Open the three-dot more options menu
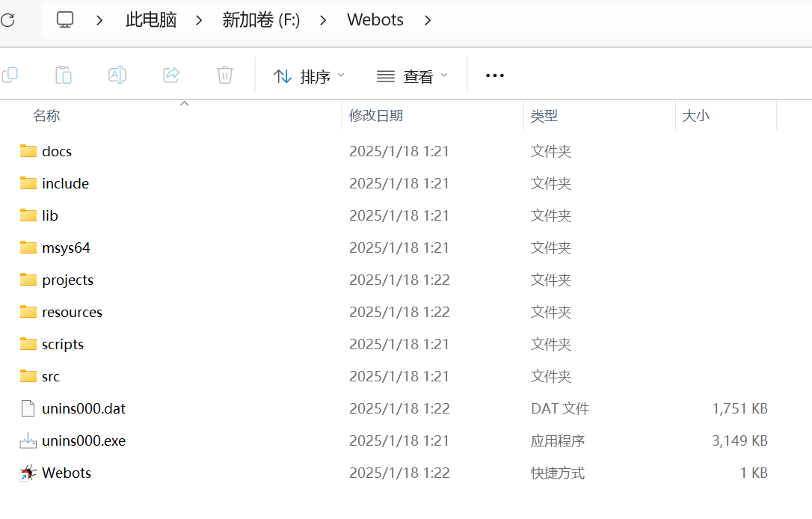The image size is (812, 519). click(494, 76)
